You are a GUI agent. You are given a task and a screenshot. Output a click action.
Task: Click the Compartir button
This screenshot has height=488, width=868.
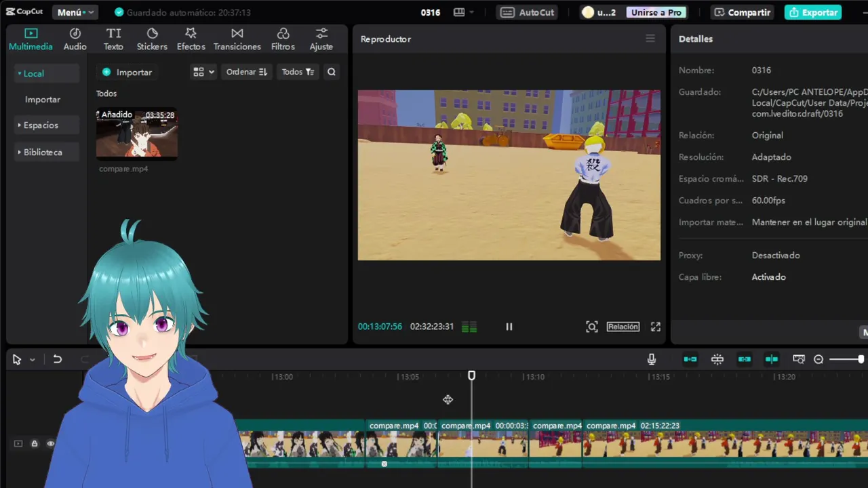[x=742, y=12]
